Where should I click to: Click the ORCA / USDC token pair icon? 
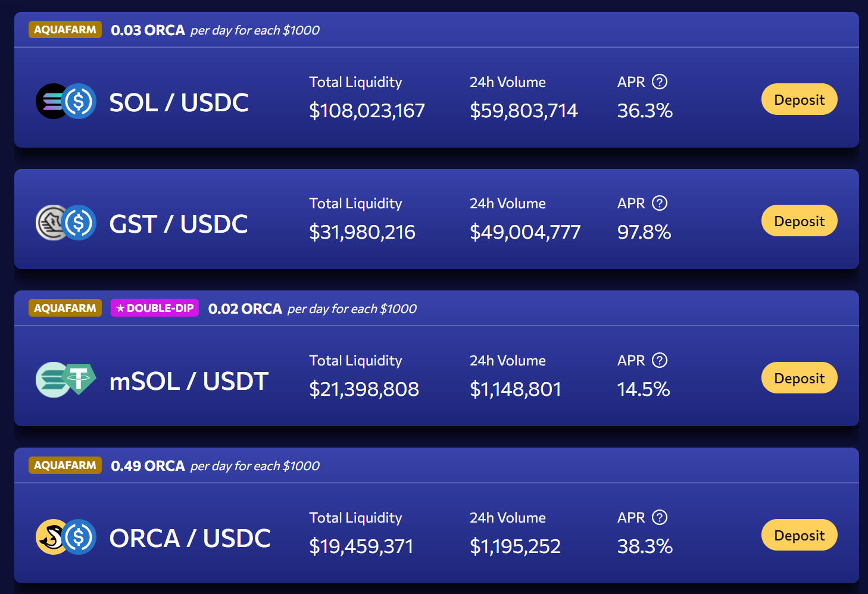click(x=66, y=537)
